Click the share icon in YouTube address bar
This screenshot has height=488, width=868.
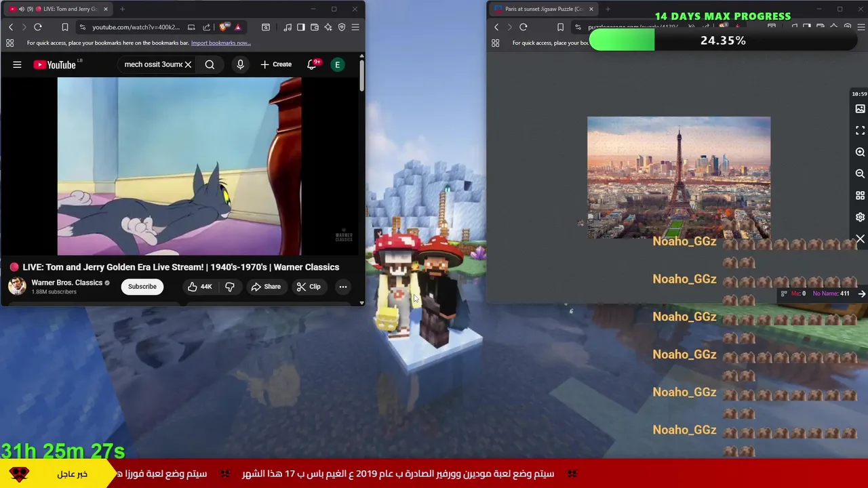point(206,27)
